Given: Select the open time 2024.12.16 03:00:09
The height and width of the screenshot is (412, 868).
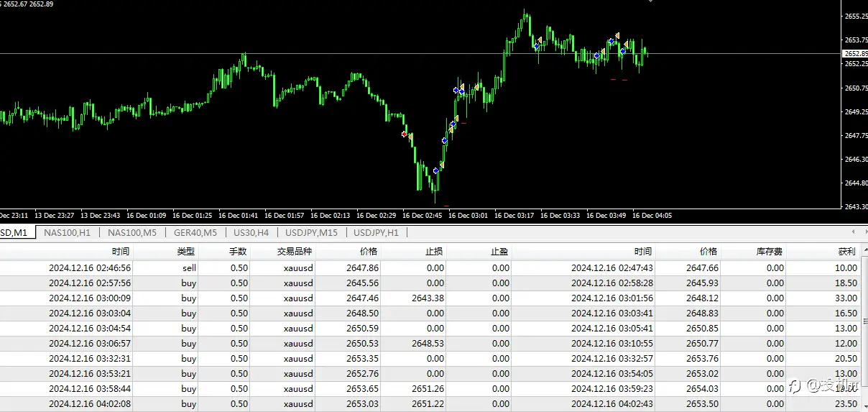Looking at the screenshot, I should [x=90, y=298].
